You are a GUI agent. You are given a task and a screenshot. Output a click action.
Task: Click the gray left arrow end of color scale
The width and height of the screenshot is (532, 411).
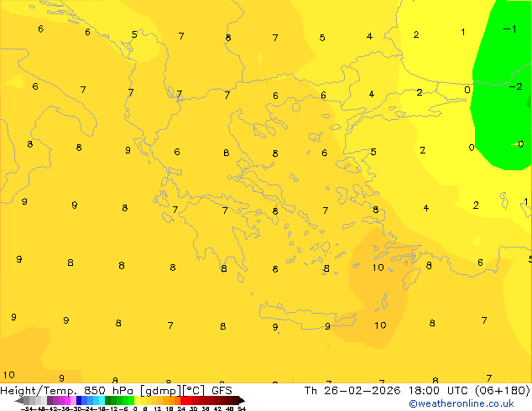point(18,400)
